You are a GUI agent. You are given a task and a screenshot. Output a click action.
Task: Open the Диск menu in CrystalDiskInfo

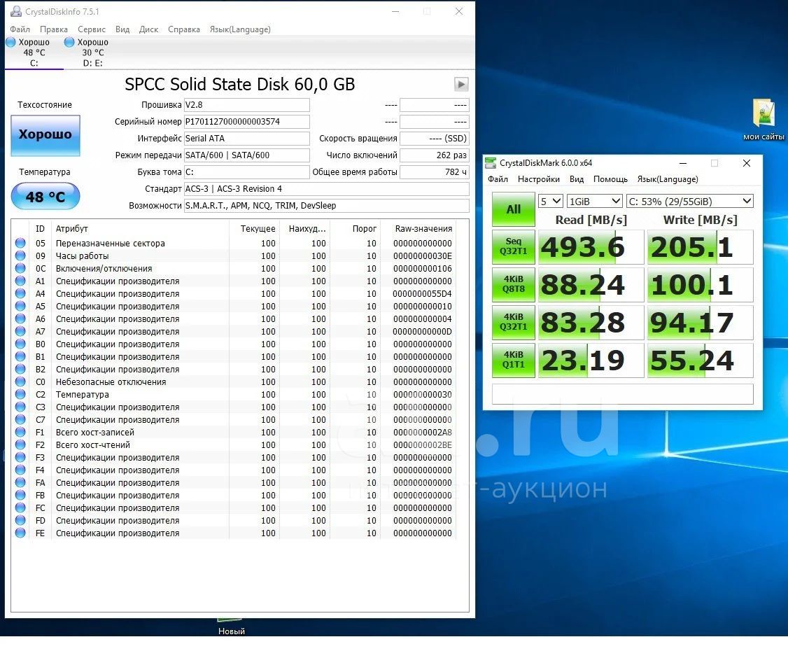pos(149,29)
